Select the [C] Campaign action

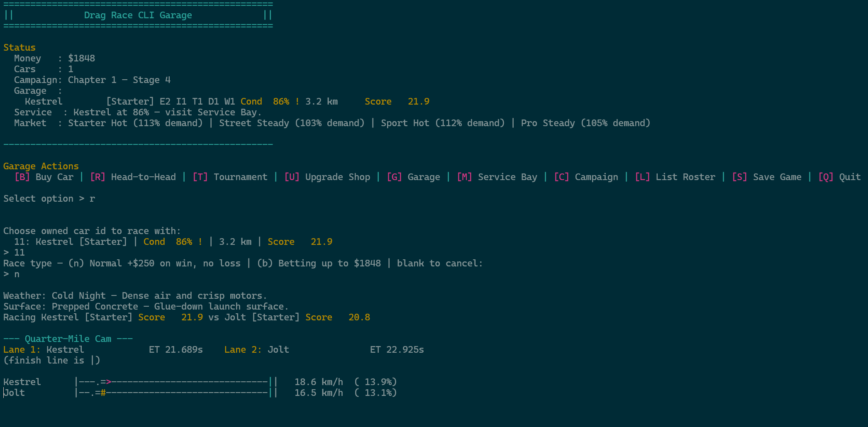[x=586, y=177]
